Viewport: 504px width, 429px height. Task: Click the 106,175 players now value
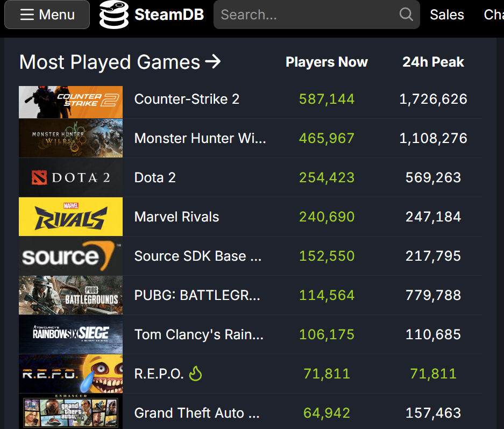coord(326,334)
